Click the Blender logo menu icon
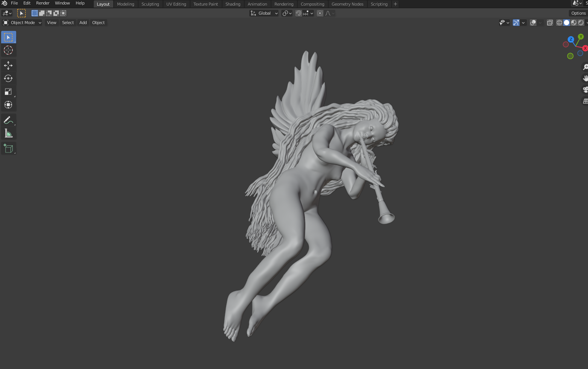 click(x=4, y=3)
